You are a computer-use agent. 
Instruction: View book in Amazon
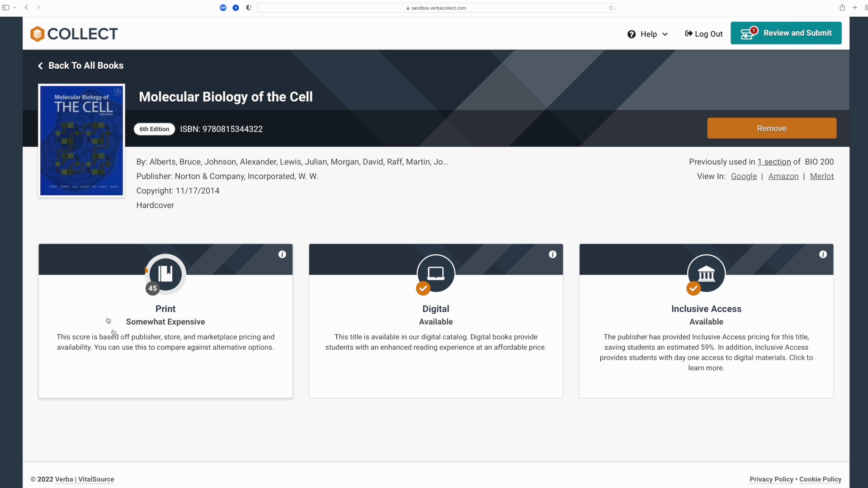pyautogui.click(x=783, y=177)
